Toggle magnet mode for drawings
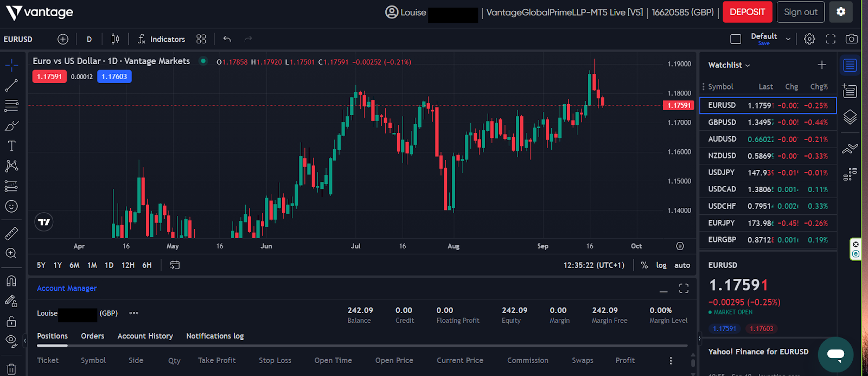The image size is (868, 376). pyautogui.click(x=11, y=281)
